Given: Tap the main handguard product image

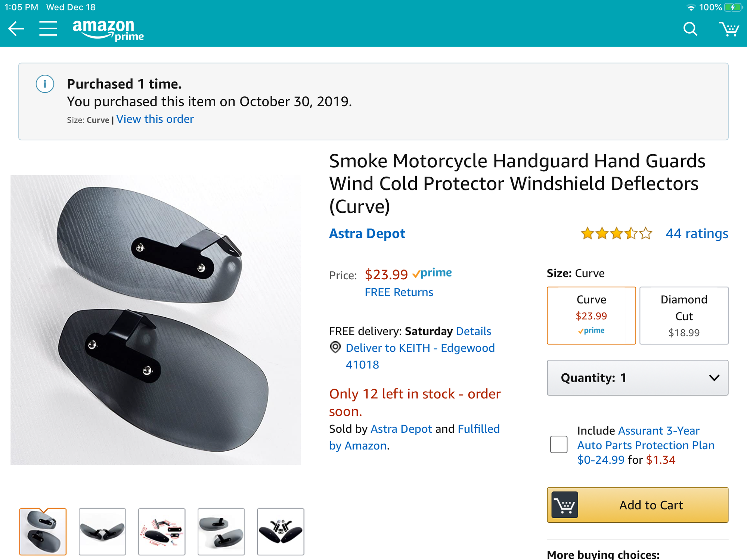Looking at the screenshot, I should pos(156,320).
